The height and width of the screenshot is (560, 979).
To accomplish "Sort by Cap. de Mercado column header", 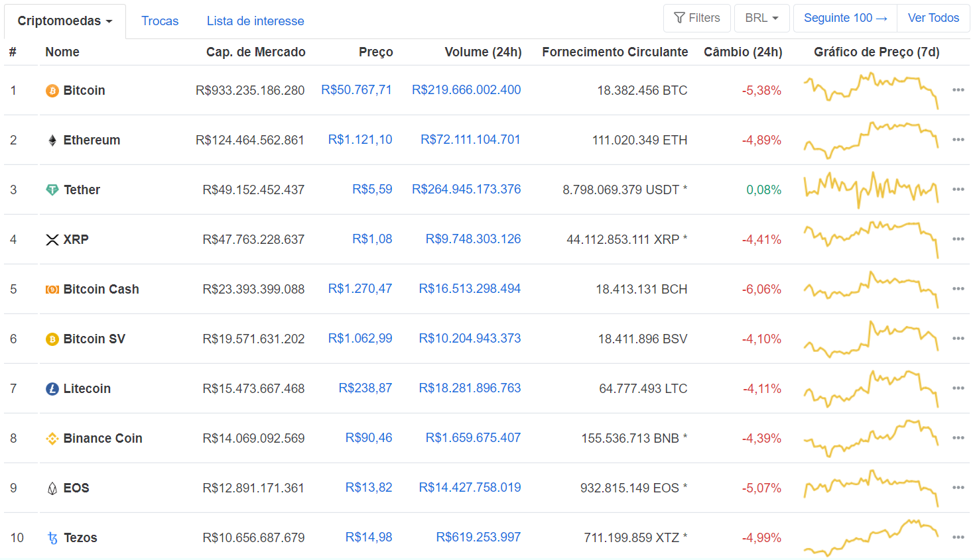I will pos(255,52).
